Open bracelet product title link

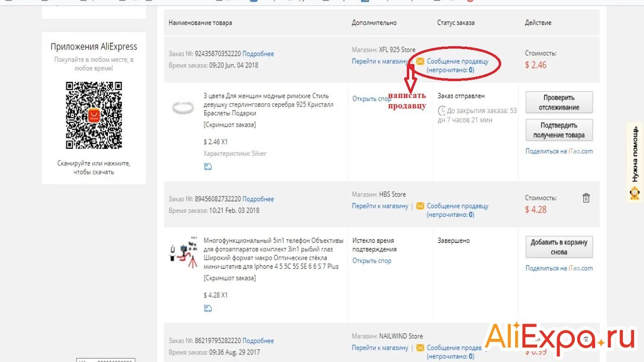[x=269, y=105]
